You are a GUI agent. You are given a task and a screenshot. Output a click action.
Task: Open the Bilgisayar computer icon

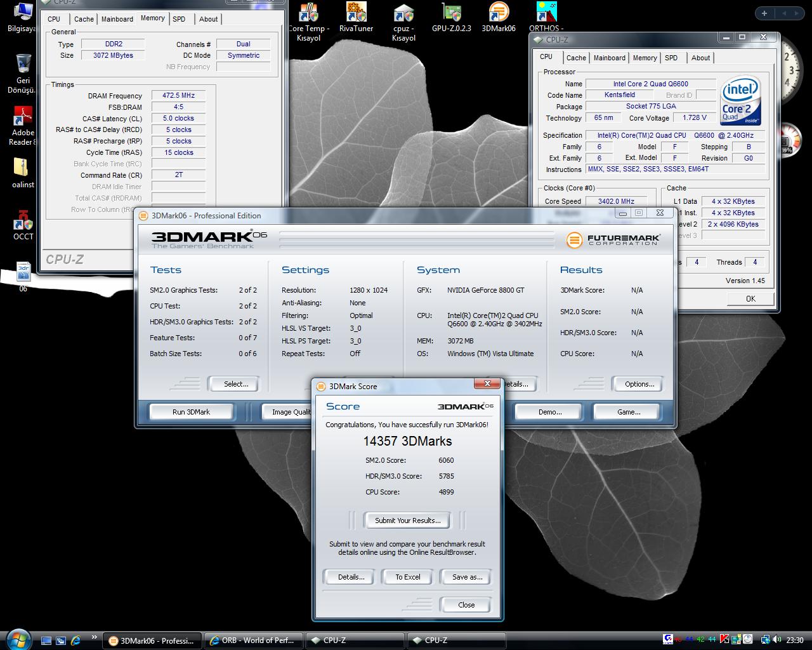coord(22,17)
